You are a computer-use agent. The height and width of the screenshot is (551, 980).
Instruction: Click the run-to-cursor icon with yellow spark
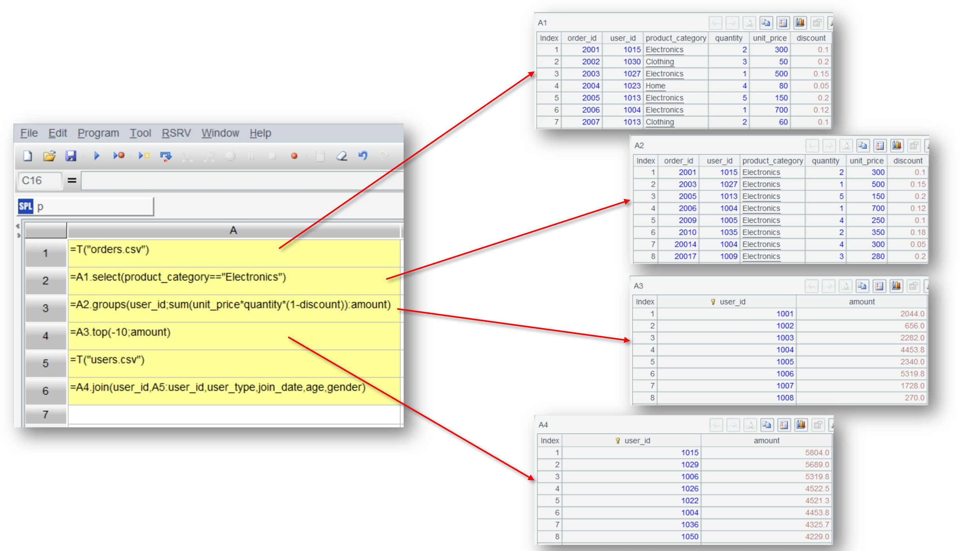click(x=144, y=156)
